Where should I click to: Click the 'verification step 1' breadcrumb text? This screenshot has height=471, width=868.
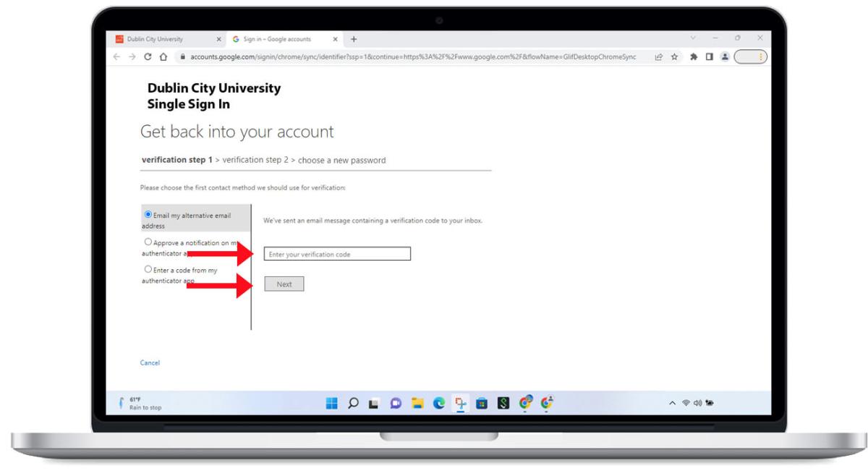click(176, 160)
